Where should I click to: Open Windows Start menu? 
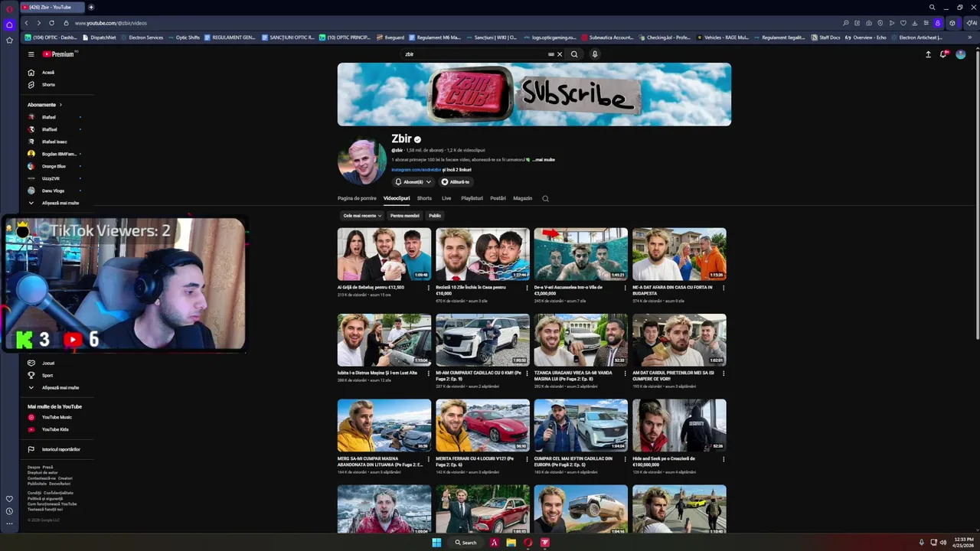(436, 543)
